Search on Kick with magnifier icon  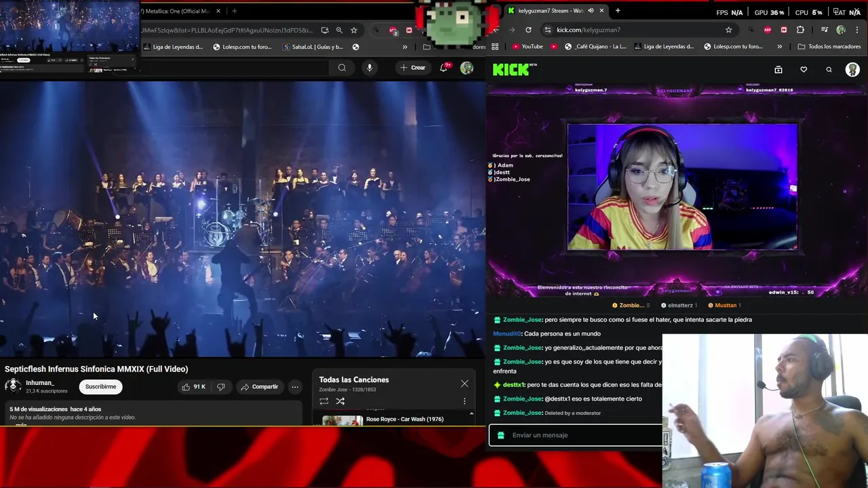[829, 69]
